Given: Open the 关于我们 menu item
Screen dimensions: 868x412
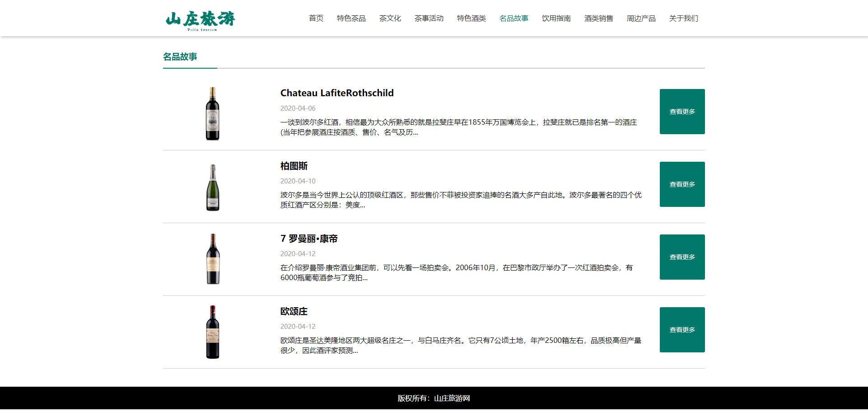Looking at the screenshot, I should pyautogui.click(x=684, y=19).
